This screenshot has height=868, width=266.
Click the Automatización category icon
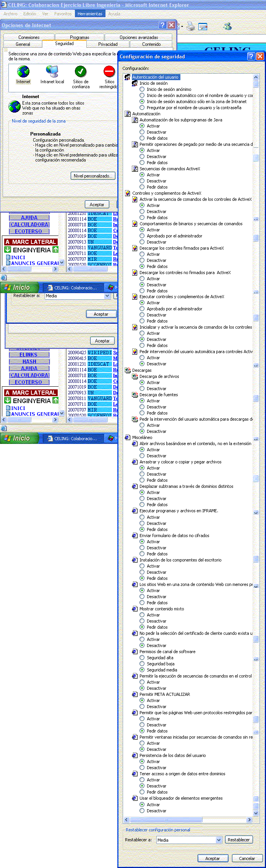128,114
